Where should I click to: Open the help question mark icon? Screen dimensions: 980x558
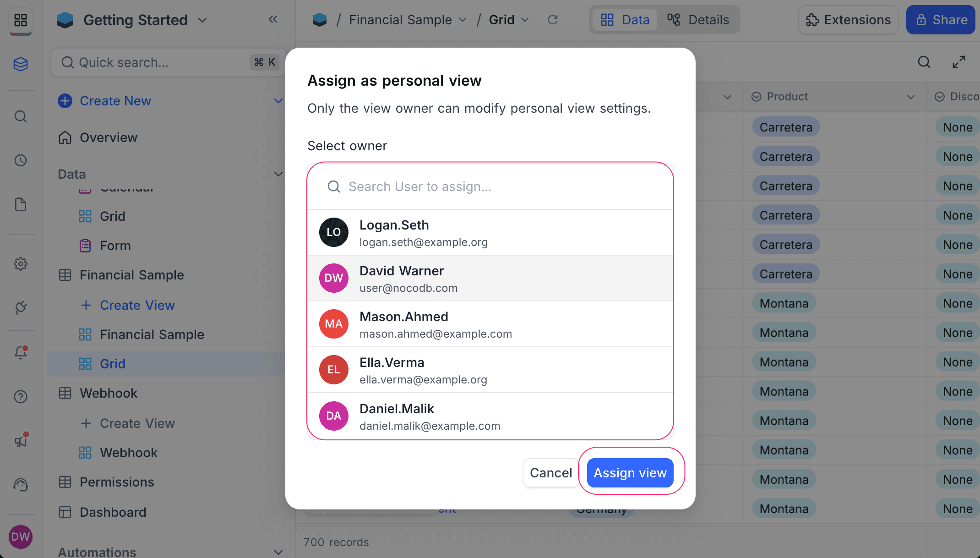[21, 397]
